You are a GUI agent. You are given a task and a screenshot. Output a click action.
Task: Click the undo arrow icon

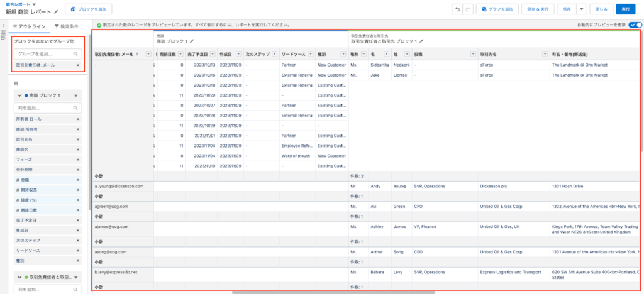tap(458, 9)
